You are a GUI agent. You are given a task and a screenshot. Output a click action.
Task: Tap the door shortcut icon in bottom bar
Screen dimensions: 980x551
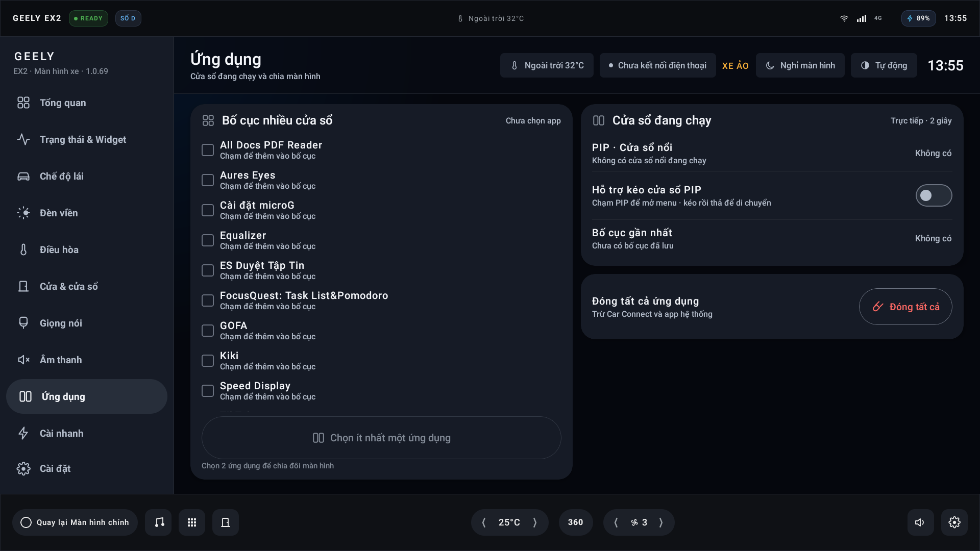point(226,522)
